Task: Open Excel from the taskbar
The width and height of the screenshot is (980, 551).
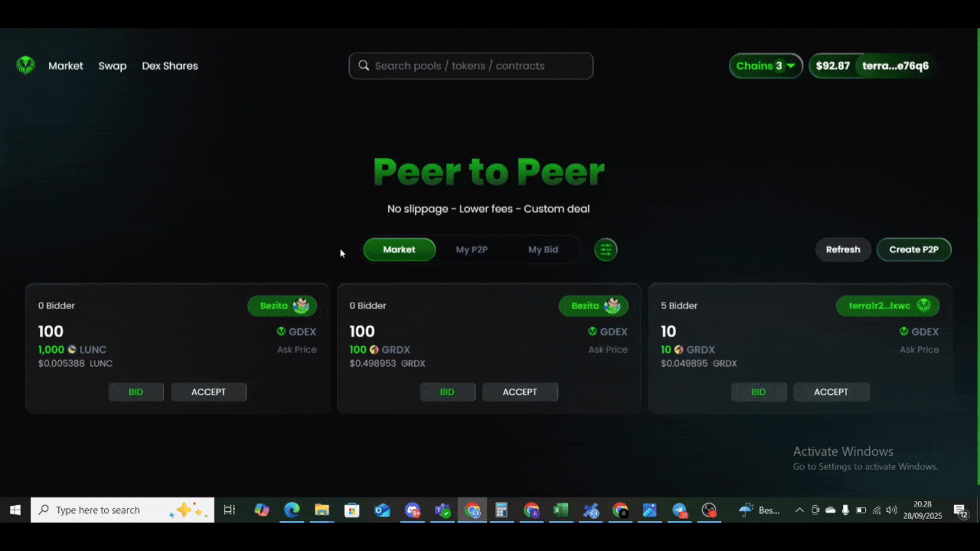Action: pyautogui.click(x=560, y=510)
